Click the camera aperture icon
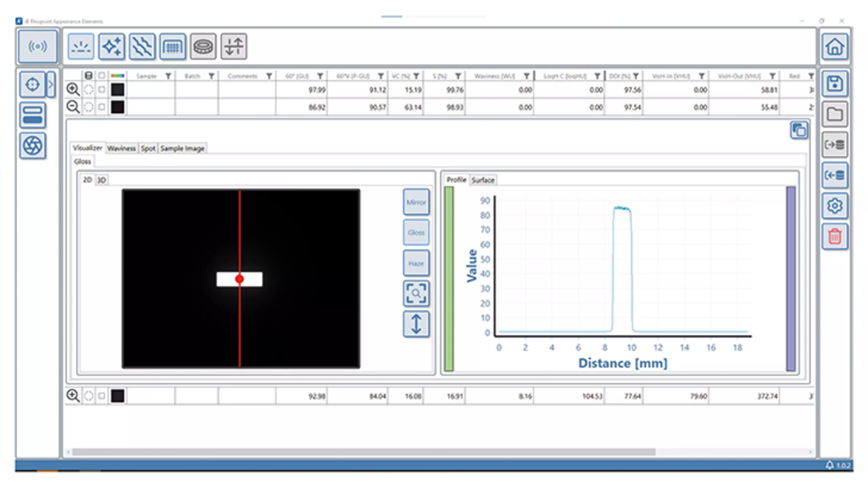868x488 pixels. (32, 146)
